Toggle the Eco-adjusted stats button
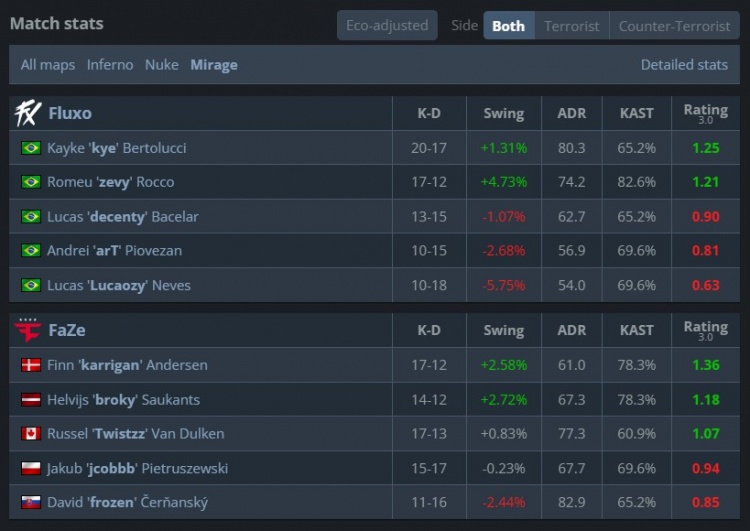 tap(387, 26)
